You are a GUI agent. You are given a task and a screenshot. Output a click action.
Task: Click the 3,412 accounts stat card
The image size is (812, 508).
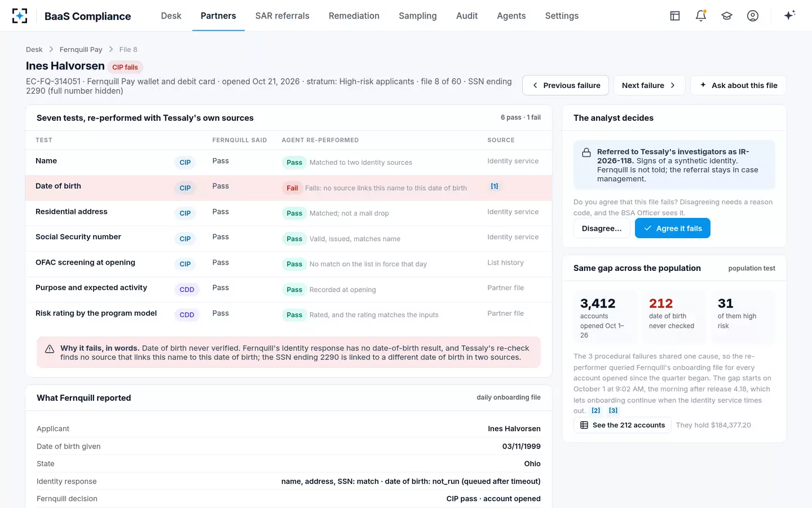[x=606, y=317]
